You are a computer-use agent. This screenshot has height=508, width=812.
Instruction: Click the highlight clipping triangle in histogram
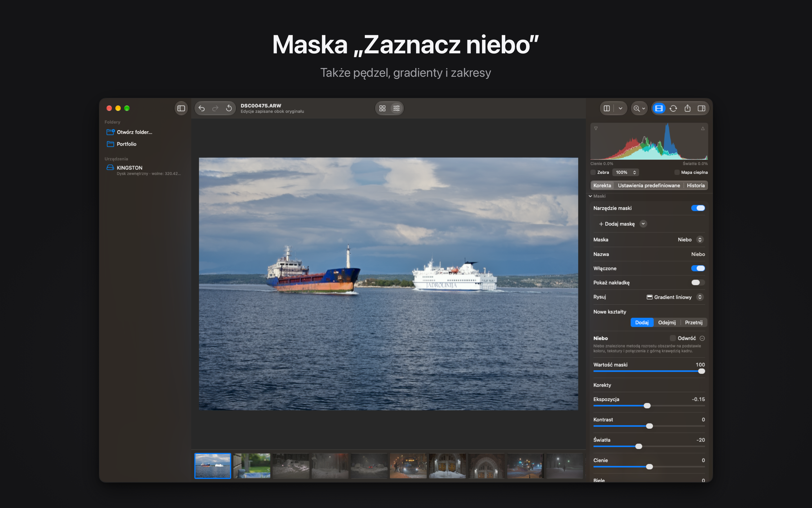coord(703,128)
